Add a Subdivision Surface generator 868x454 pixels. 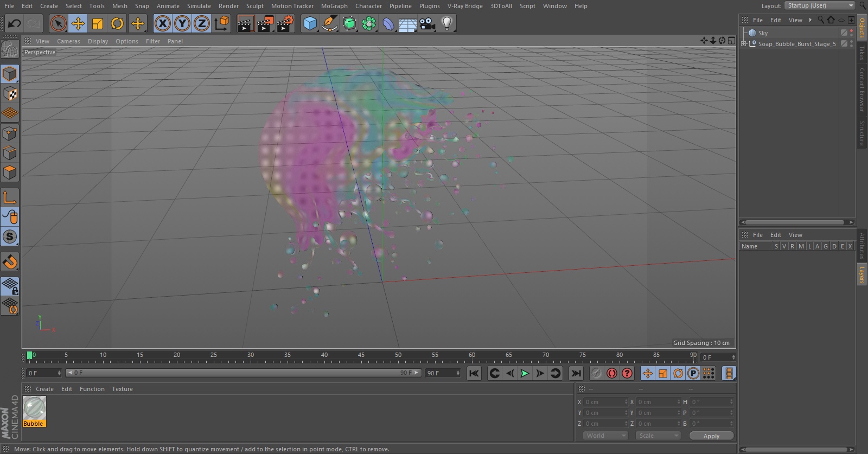point(349,23)
